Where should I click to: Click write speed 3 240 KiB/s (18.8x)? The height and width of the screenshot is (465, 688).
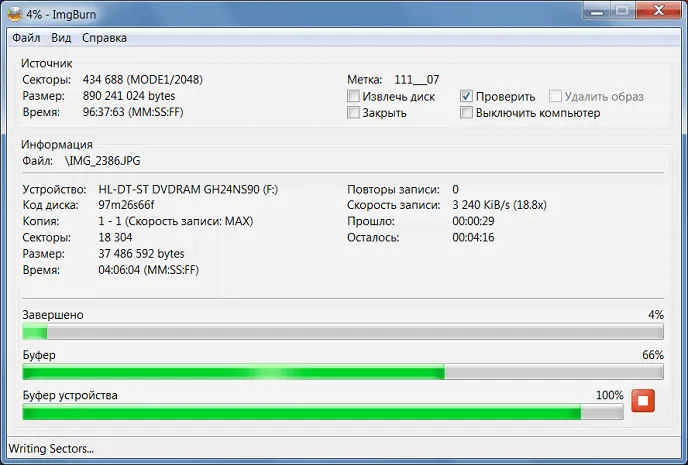click(x=499, y=205)
